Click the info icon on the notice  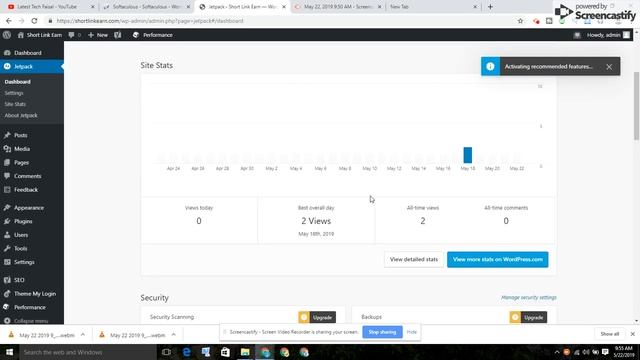click(x=490, y=67)
